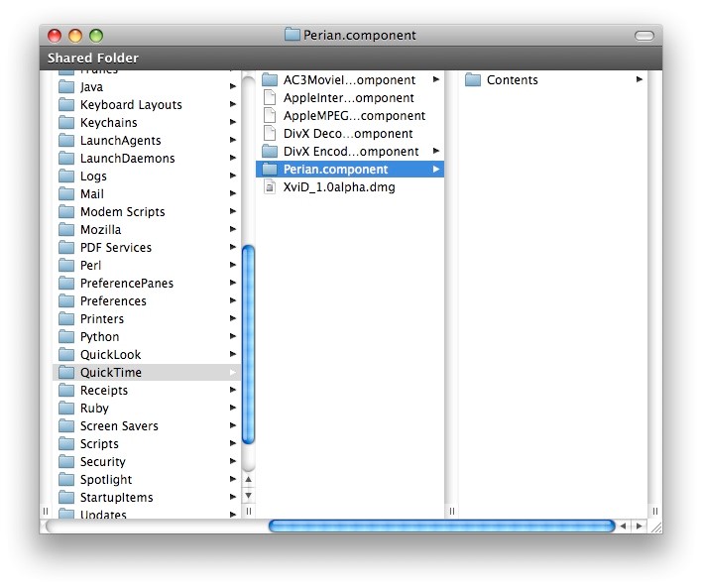Select the StartupItems row
Screen dimensions: 702x588
click(147, 497)
